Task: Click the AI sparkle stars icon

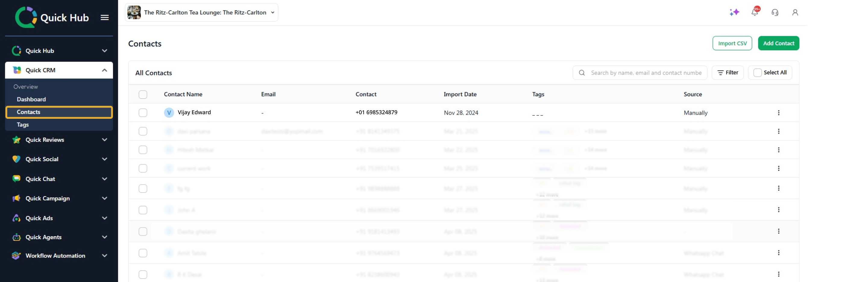Action: [x=734, y=12]
